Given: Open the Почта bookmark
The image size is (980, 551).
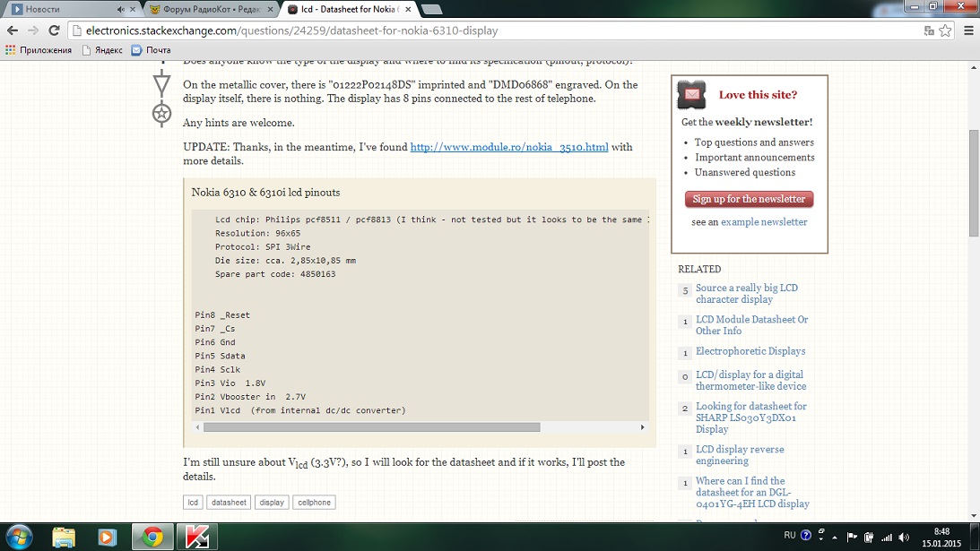Looking at the screenshot, I should click(x=151, y=50).
